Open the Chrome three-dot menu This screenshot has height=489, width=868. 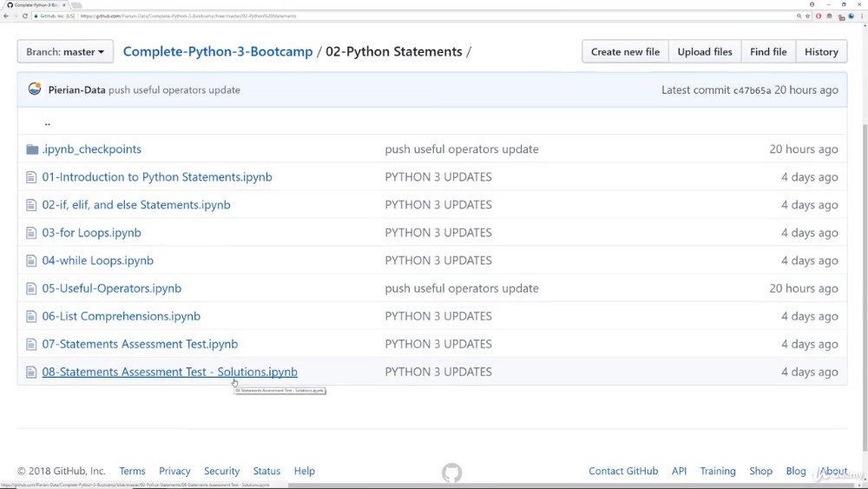coord(862,16)
